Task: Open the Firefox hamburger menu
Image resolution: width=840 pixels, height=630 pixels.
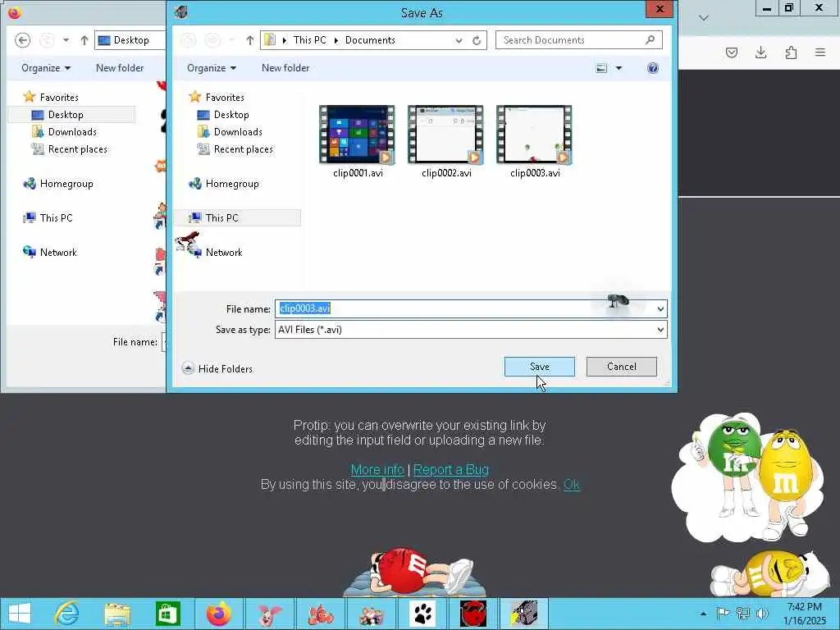Action: 820,52
